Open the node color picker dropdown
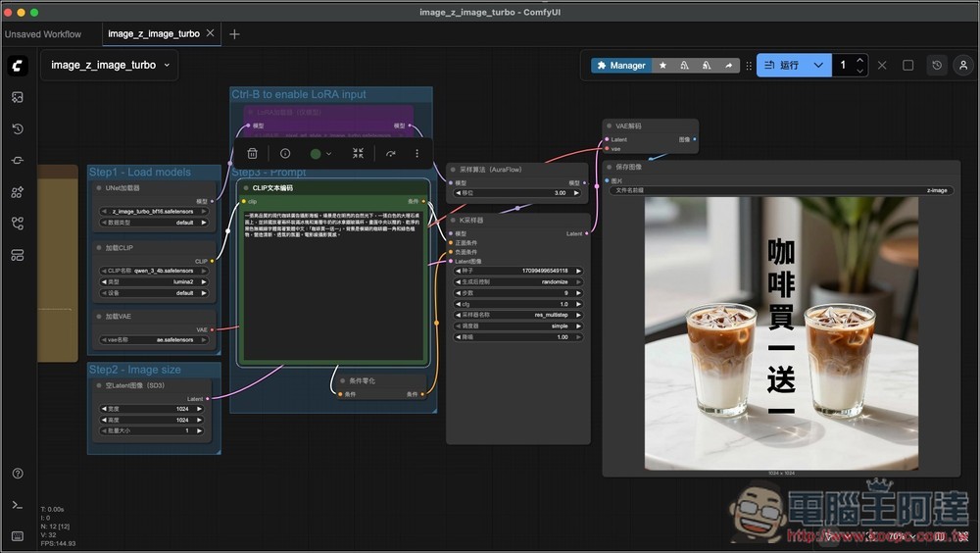The image size is (980, 553). pos(320,154)
